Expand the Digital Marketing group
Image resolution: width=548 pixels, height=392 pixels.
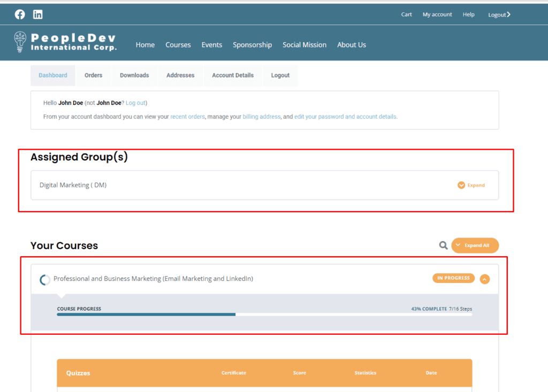(x=471, y=185)
